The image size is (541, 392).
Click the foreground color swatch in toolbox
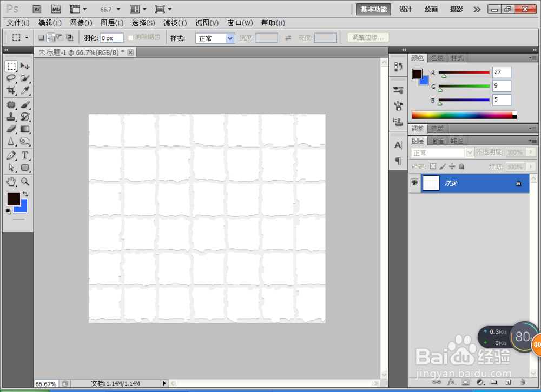click(x=14, y=200)
